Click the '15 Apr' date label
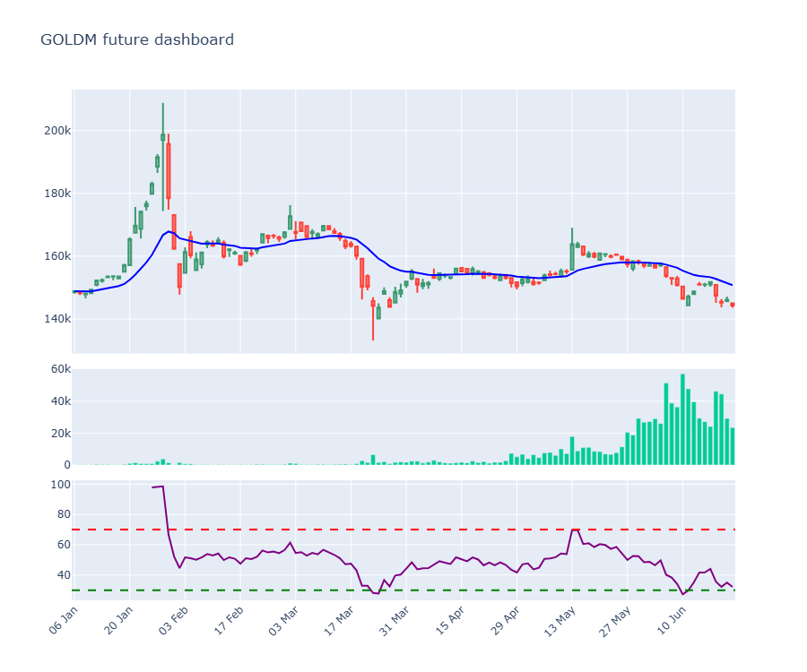The width and height of the screenshot is (807, 672). point(450,621)
